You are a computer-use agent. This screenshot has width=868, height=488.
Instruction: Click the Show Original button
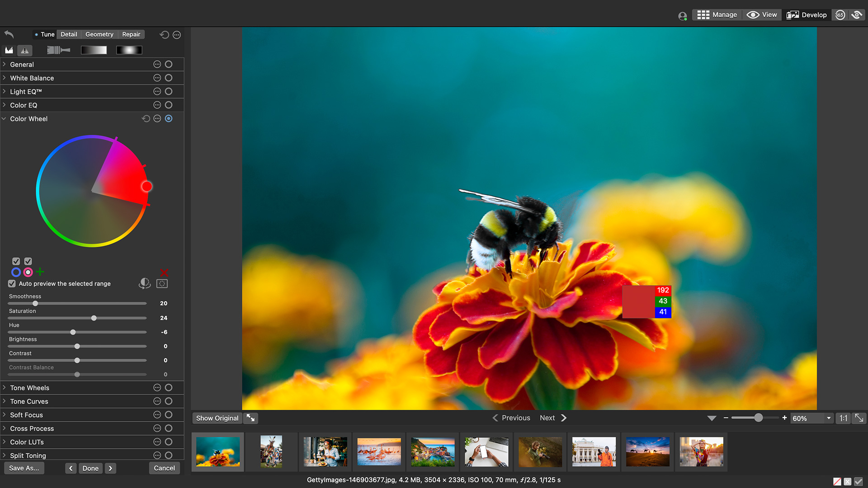(x=217, y=418)
